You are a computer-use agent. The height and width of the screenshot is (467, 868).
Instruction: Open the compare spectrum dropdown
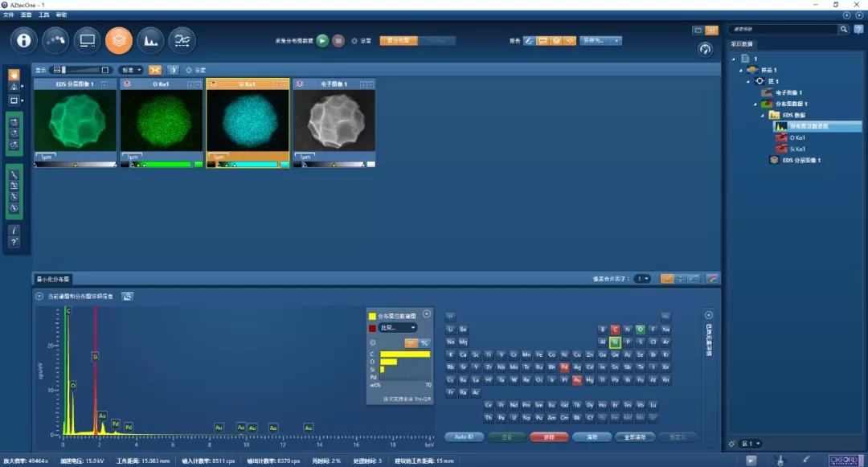[398, 328]
